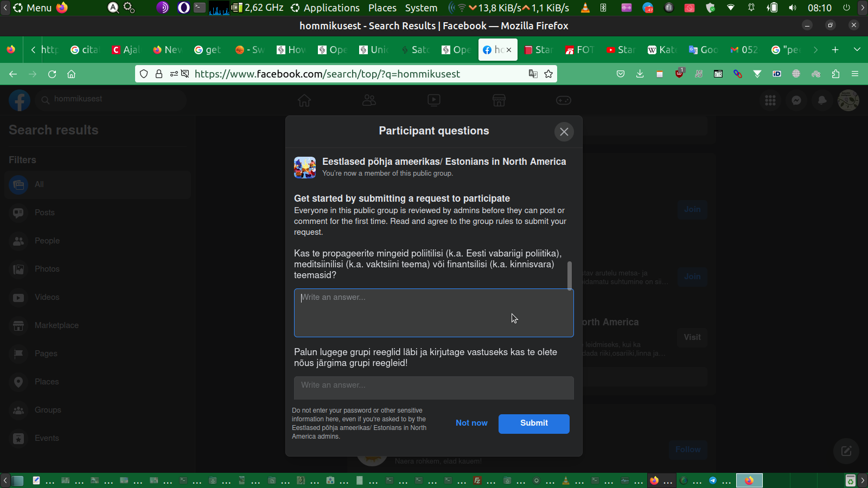Filter search results by Marketplace

(x=98, y=325)
